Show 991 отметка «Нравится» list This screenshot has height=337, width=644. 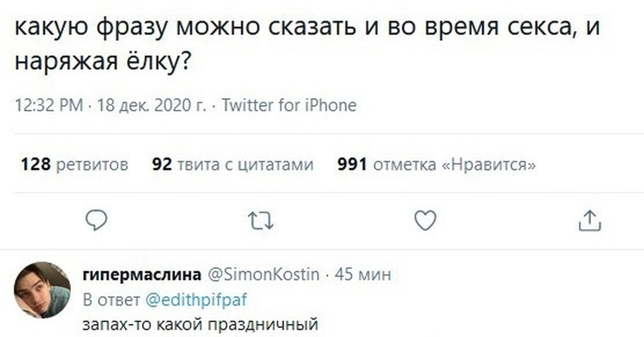(x=436, y=164)
